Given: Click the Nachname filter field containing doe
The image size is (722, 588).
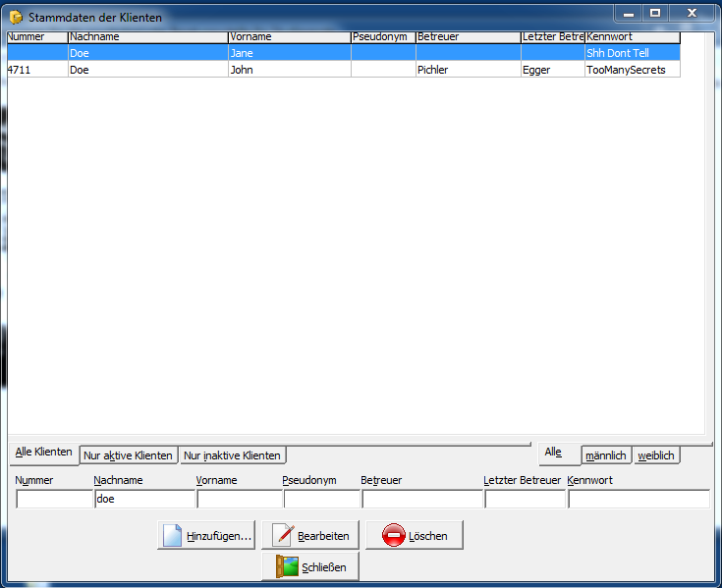Looking at the screenshot, I should point(144,499).
